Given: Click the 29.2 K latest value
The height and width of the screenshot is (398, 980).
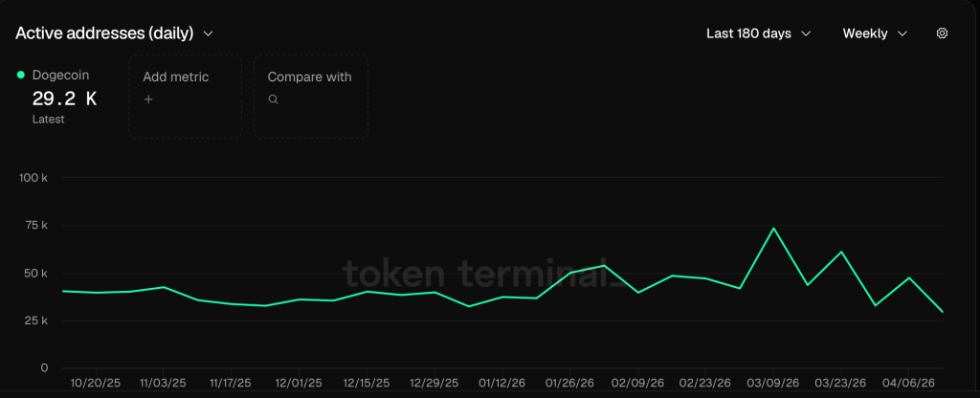Looking at the screenshot, I should pyautogui.click(x=64, y=98).
